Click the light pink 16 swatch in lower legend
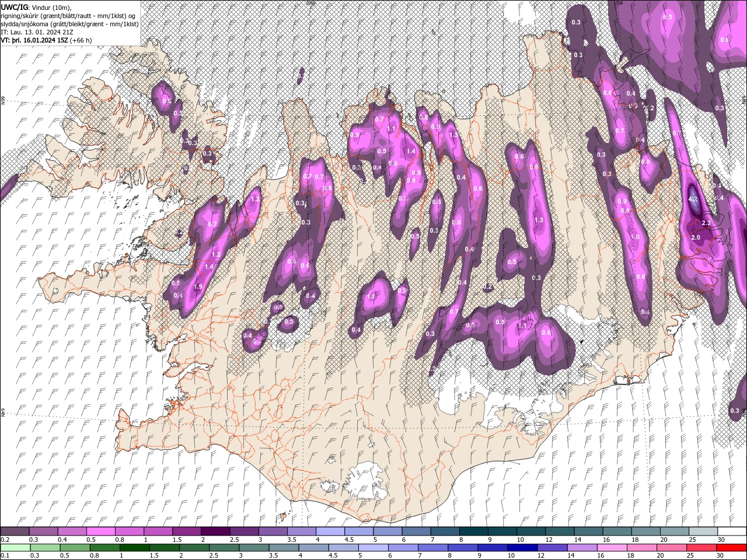 612,548
